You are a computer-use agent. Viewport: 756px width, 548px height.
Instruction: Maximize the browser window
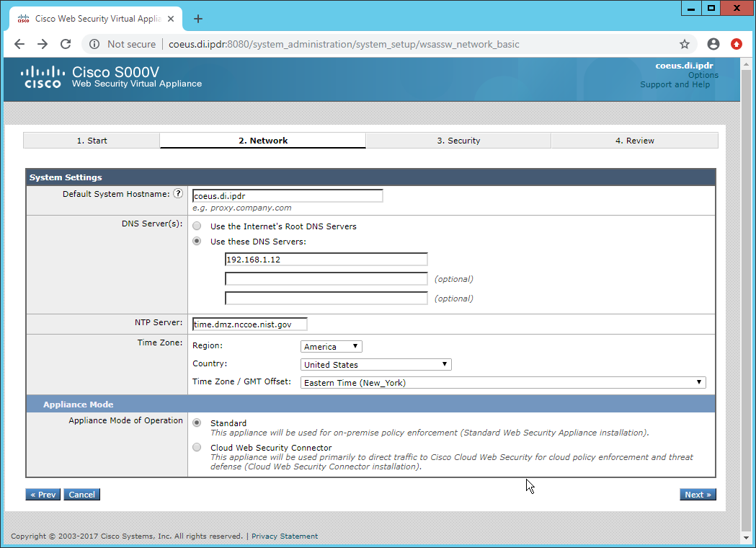[x=711, y=8]
